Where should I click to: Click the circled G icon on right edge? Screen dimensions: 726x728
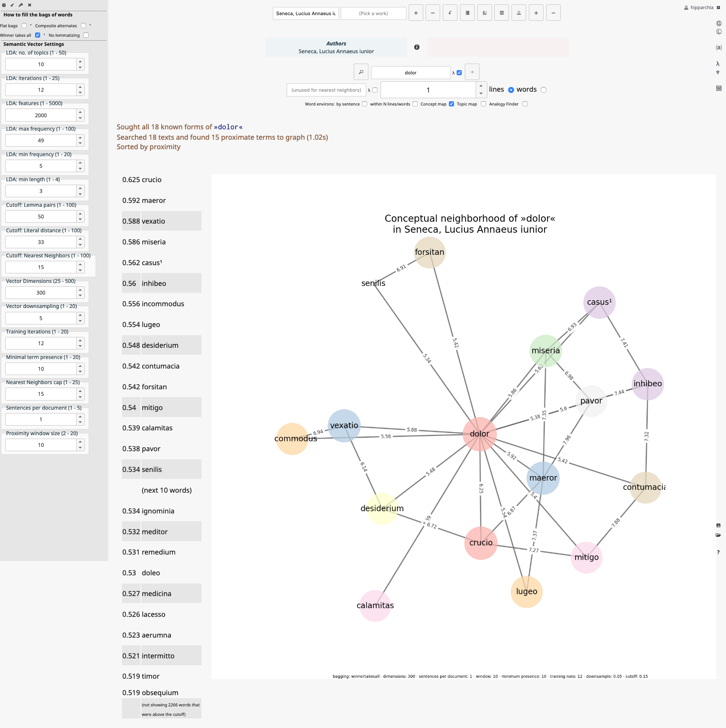(x=719, y=23)
